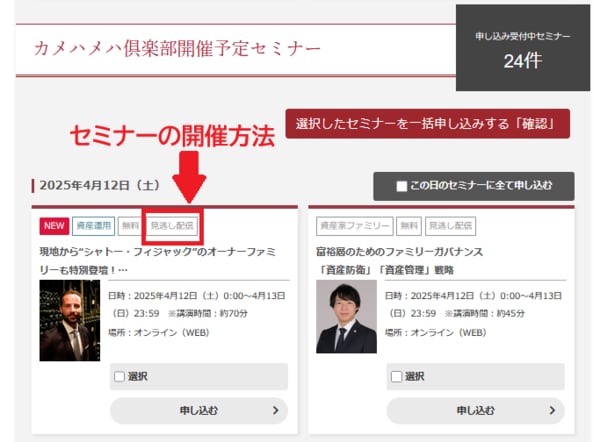Image resolution: width=600 pixels, height=442 pixels.
Task: Click the 見逃し配信 tag highlighted in red
Action: pyautogui.click(x=173, y=227)
